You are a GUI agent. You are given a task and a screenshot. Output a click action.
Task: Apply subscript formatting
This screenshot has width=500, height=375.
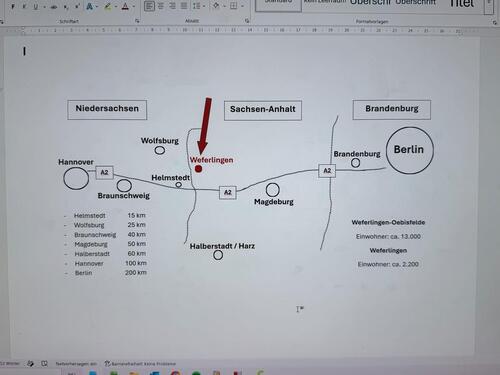[x=66, y=7]
